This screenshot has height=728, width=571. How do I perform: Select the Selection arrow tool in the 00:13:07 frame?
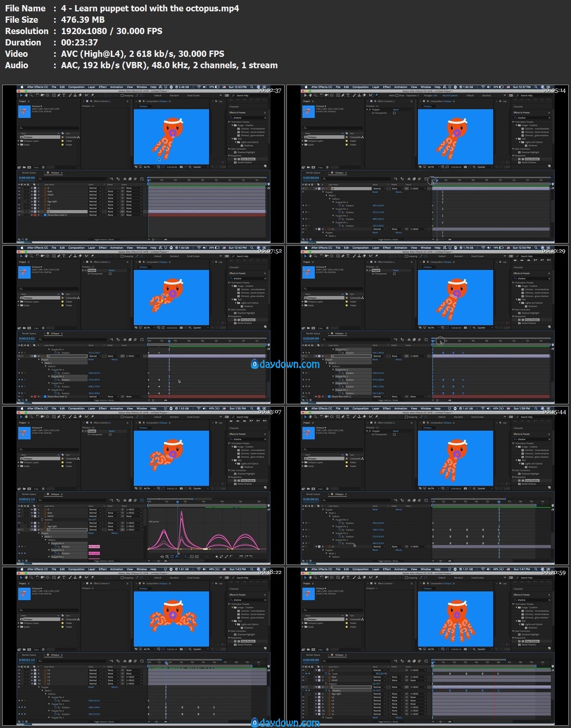coord(21,417)
